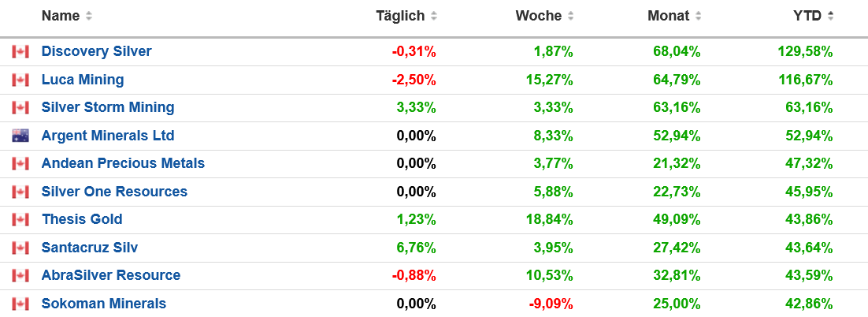Sort table by the Name column arrows
Image resolution: width=868 pixels, height=317 pixels.
click(x=89, y=17)
